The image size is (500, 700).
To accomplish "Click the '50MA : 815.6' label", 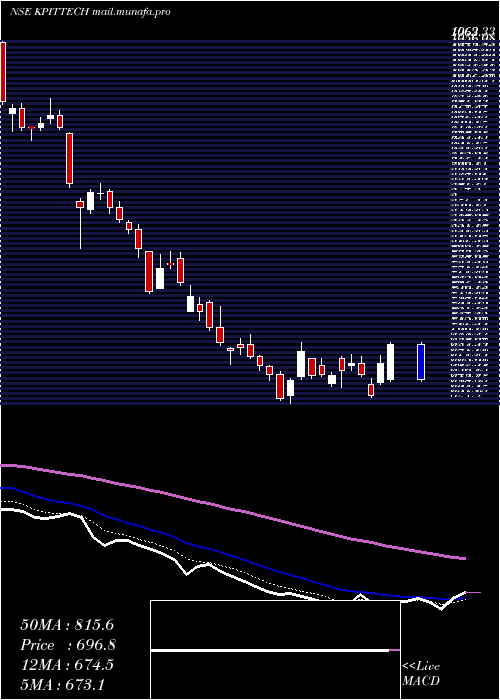I will (x=67, y=624).
